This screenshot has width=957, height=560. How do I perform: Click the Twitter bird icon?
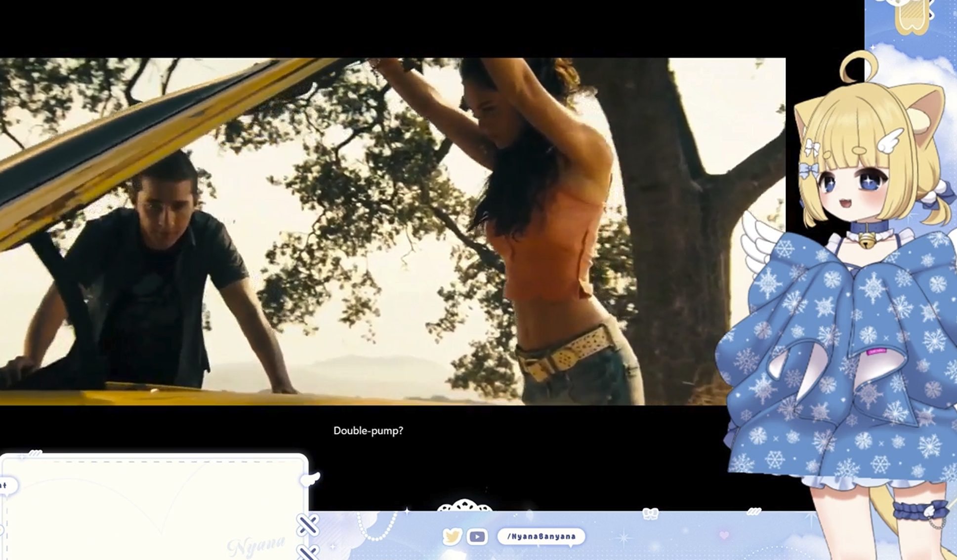pos(452,536)
